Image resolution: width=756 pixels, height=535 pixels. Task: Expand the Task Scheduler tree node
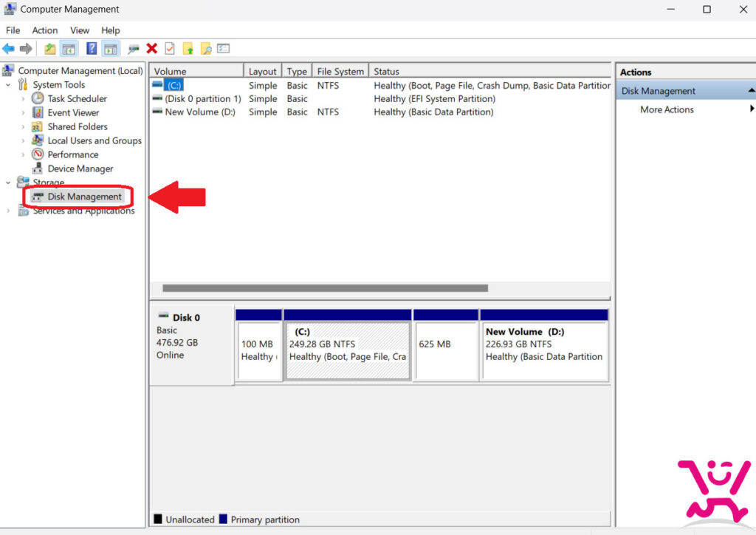pos(23,99)
